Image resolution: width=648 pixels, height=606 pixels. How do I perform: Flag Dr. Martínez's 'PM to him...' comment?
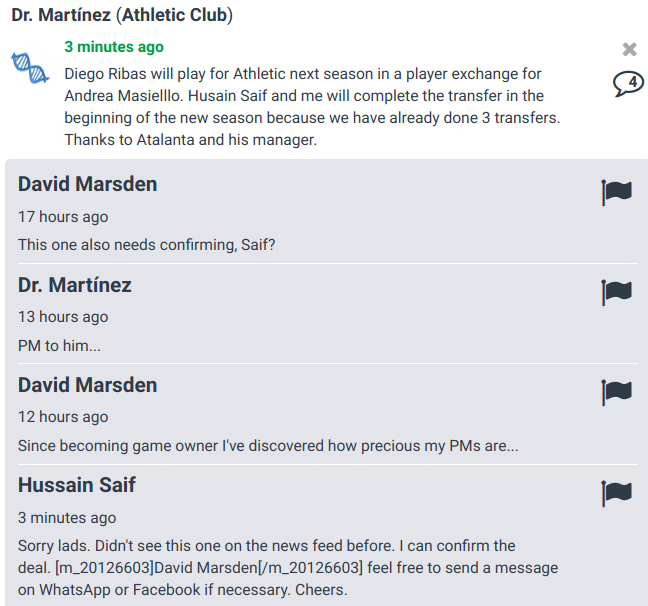point(616,292)
